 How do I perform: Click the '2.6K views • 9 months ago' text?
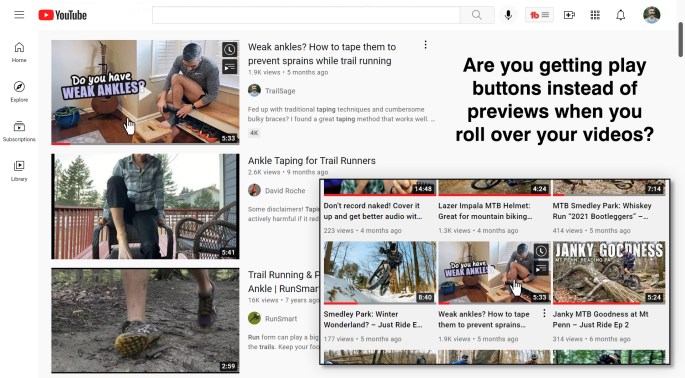(x=288, y=172)
